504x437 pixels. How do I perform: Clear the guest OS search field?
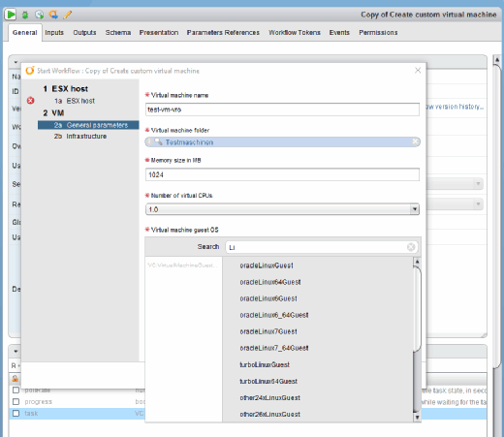point(411,247)
